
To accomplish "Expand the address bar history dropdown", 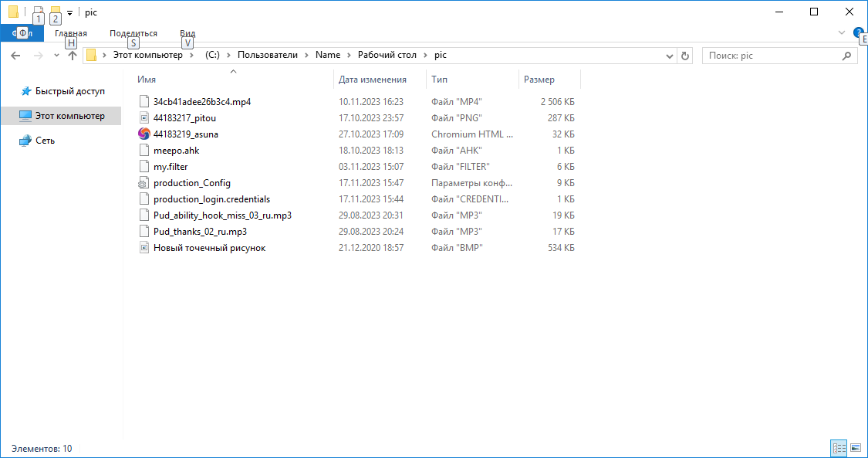I will [x=670, y=56].
